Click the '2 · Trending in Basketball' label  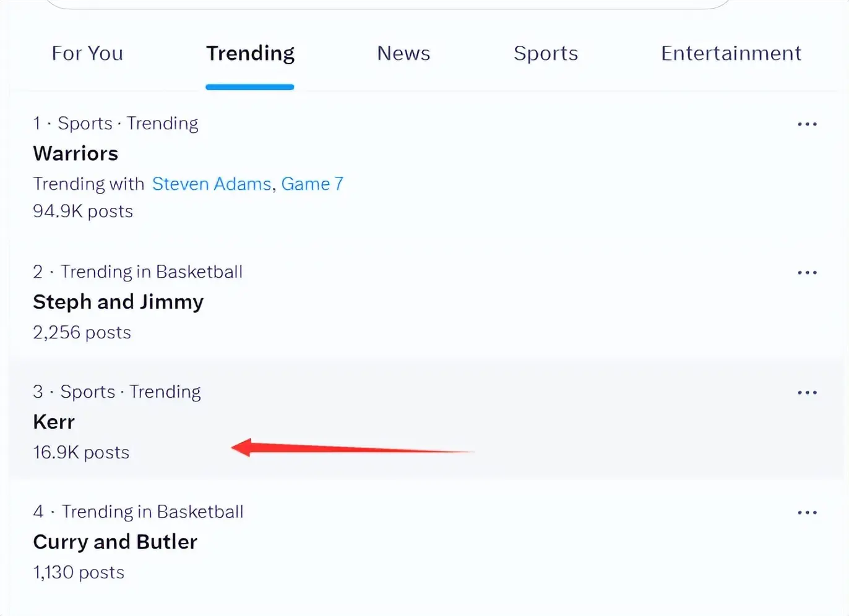[x=137, y=272]
